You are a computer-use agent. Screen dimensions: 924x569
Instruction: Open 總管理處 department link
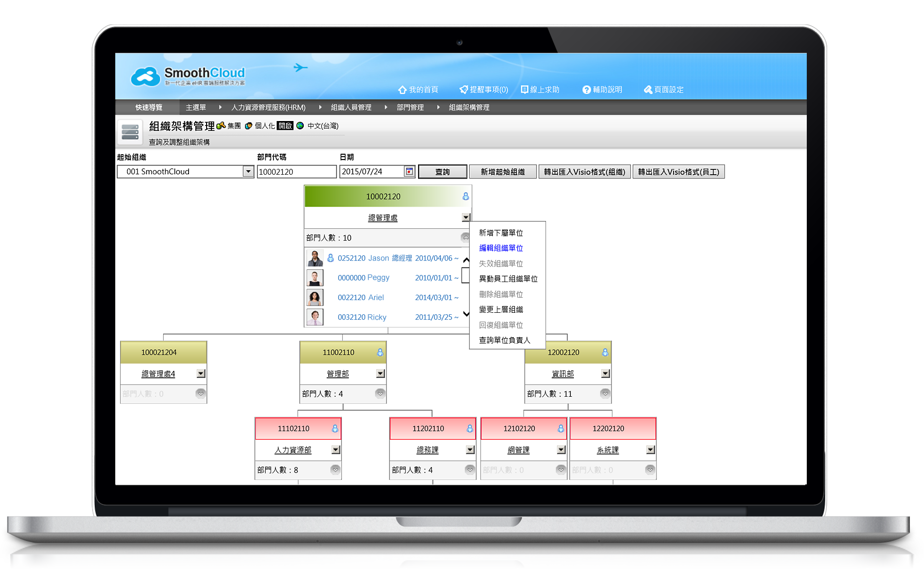(383, 218)
